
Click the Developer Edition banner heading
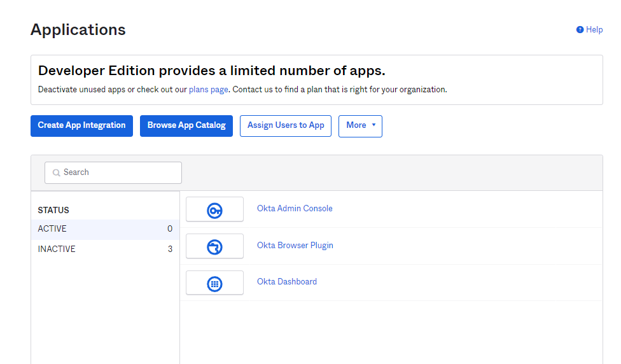click(211, 71)
